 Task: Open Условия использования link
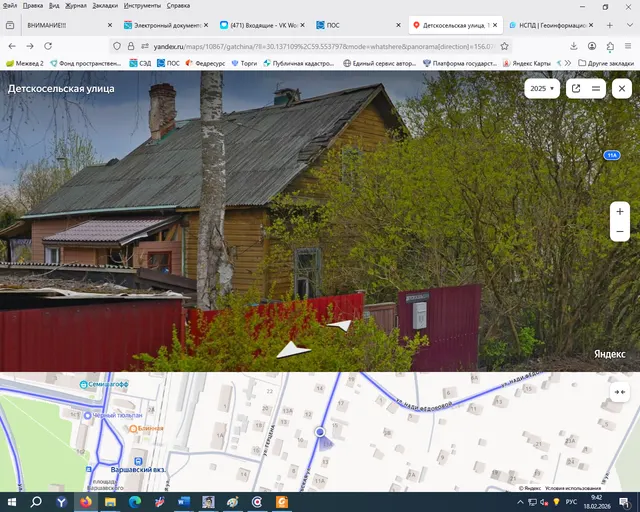pos(573,488)
